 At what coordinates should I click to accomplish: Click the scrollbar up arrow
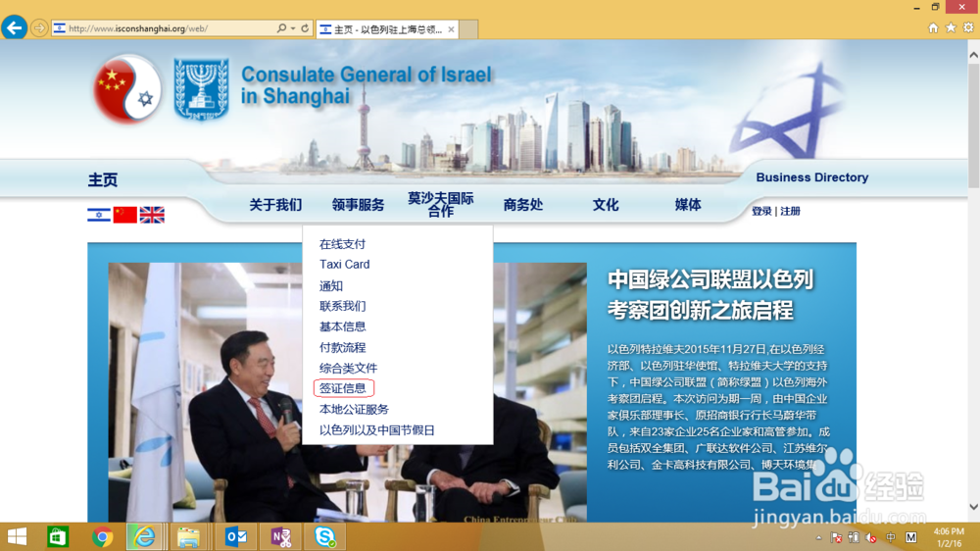click(974, 55)
